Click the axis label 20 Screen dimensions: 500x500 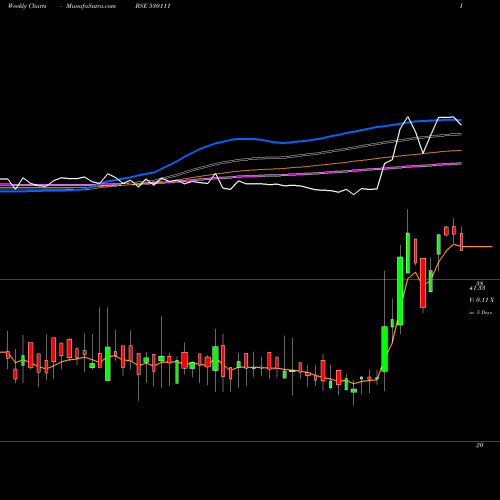tap(479, 445)
